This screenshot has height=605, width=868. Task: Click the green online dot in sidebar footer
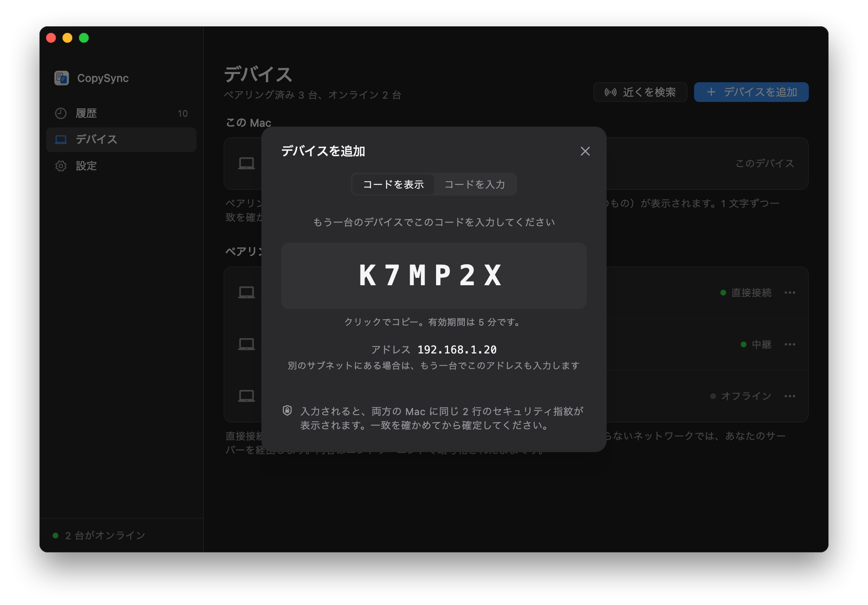point(55,535)
